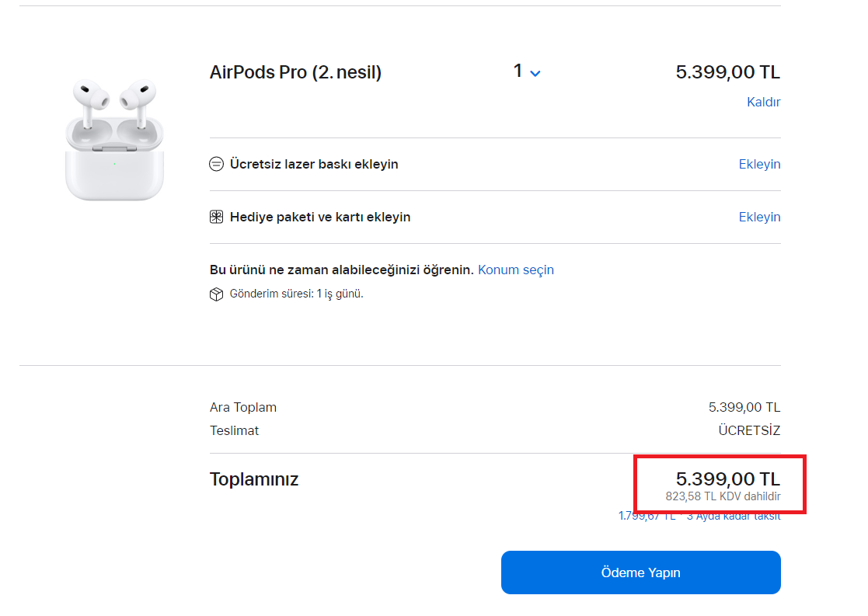Open the 3-month taksit installment link
Viewport: 868px width, 616px height.
(x=699, y=517)
